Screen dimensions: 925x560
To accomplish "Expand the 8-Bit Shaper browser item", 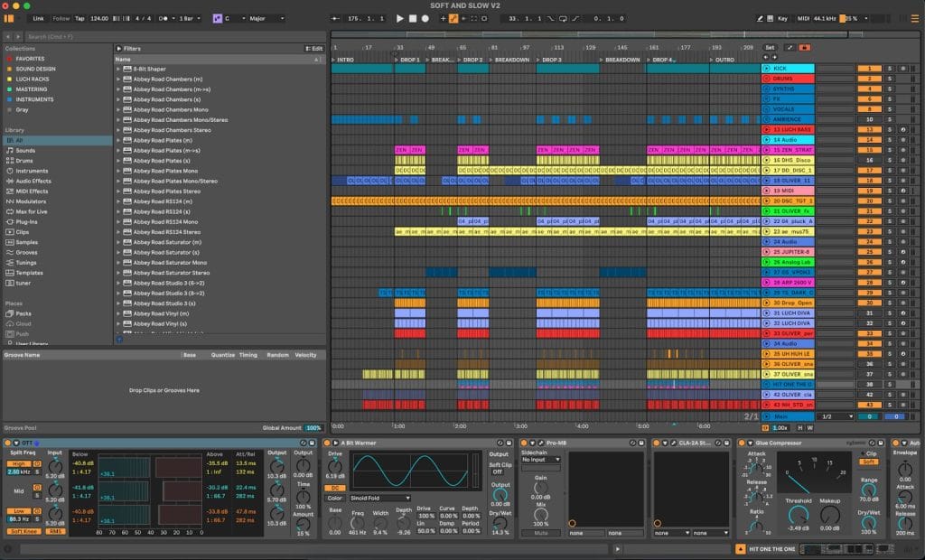I will (118, 69).
